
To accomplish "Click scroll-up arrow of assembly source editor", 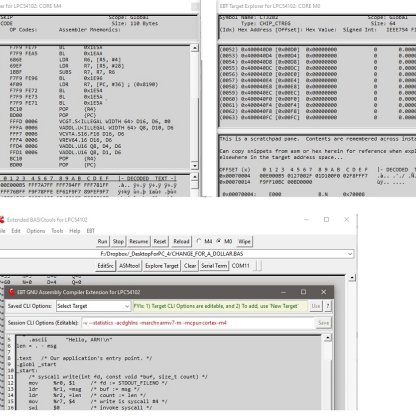I will pyautogui.click(x=328, y=338).
